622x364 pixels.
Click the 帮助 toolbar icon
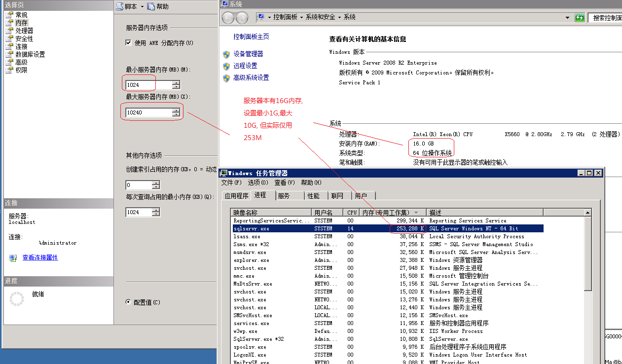pyautogui.click(x=151, y=6)
